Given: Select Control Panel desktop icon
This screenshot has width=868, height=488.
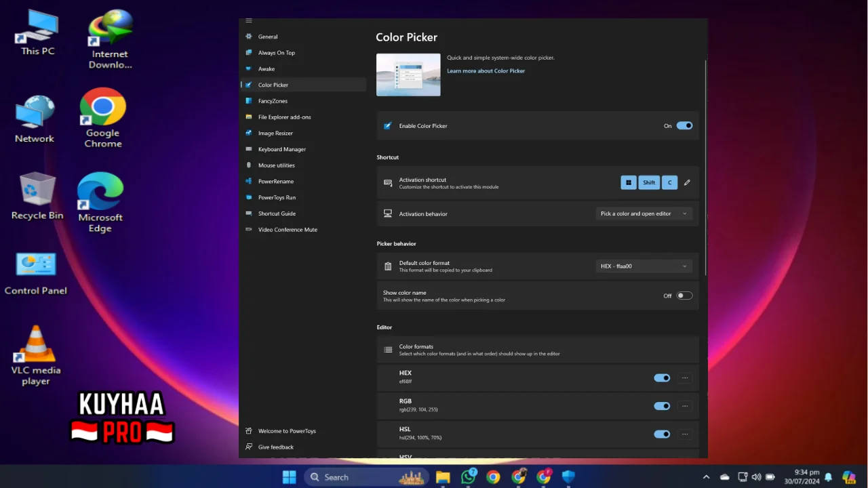Looking at the screenshot, I should (x=36, y=274).
